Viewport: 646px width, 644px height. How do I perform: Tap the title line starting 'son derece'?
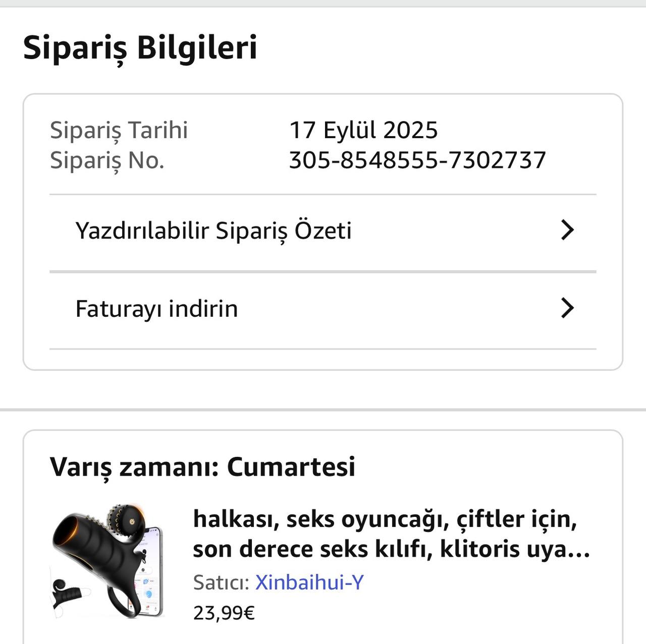pyautogui.click(x=391, y=549)
